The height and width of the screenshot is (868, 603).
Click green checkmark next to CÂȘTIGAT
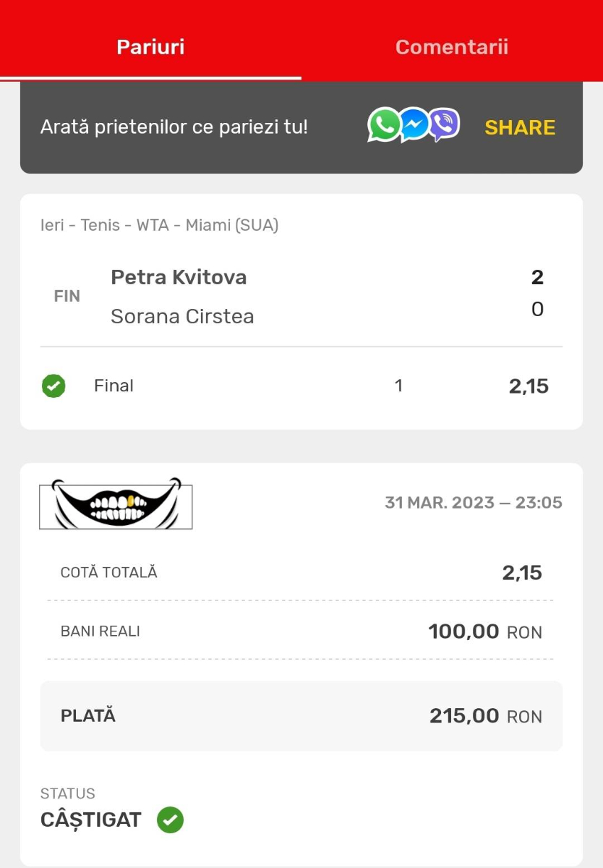click(x=171, y=820)
